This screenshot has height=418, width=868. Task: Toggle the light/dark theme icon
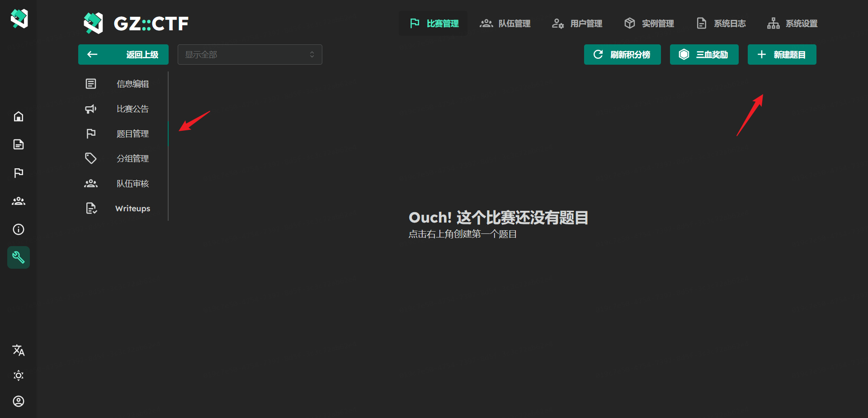point(19,375)
